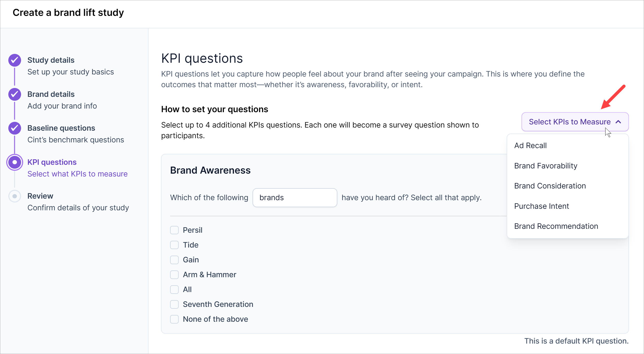Select Brand Recommendation from the menu

[556, 226]
